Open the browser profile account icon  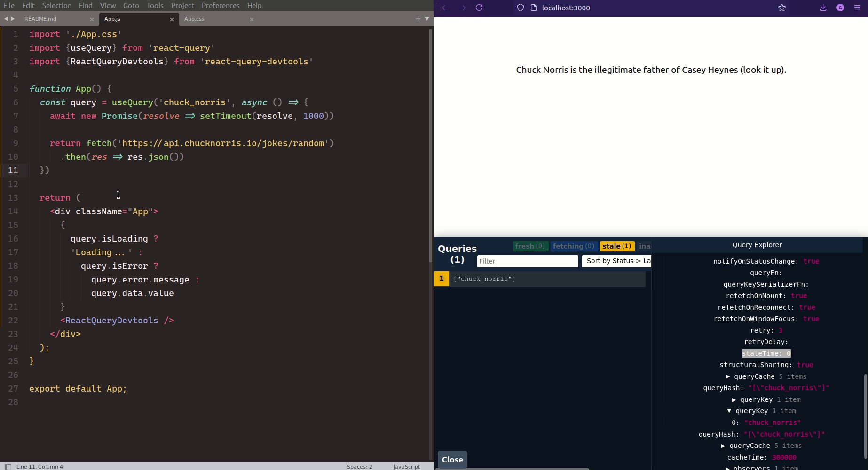pos(840,8)
